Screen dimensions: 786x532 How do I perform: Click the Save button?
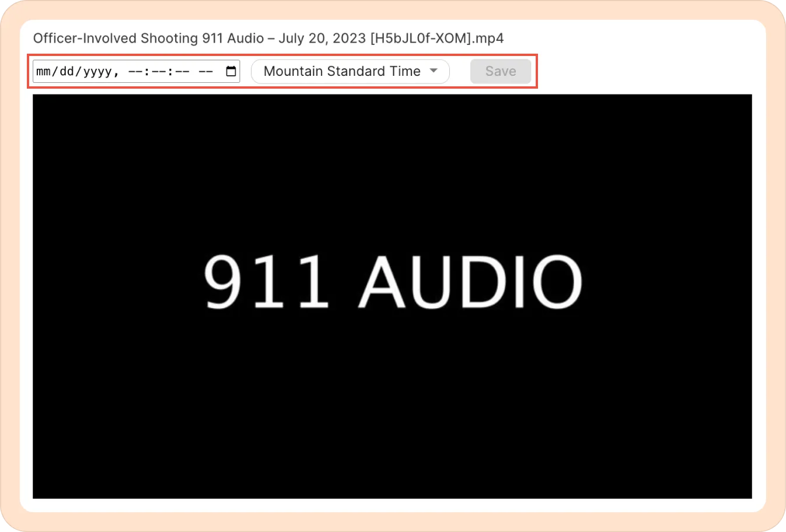coord(501,71)
